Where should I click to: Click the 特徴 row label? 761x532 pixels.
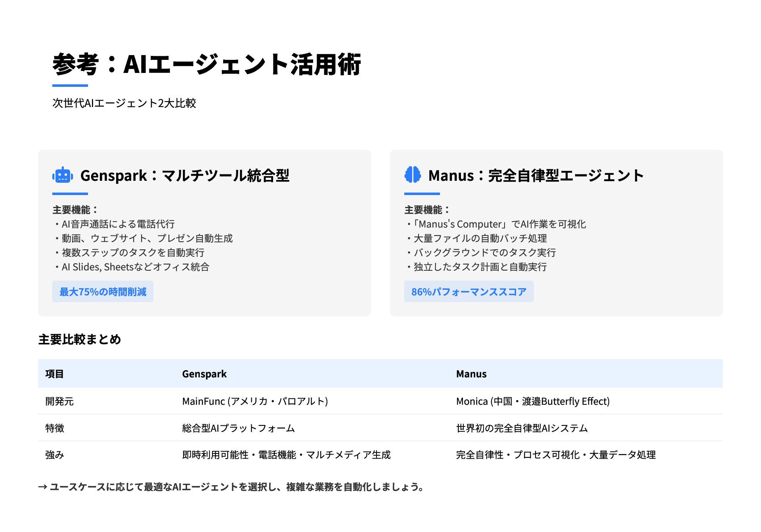(55, 428)
